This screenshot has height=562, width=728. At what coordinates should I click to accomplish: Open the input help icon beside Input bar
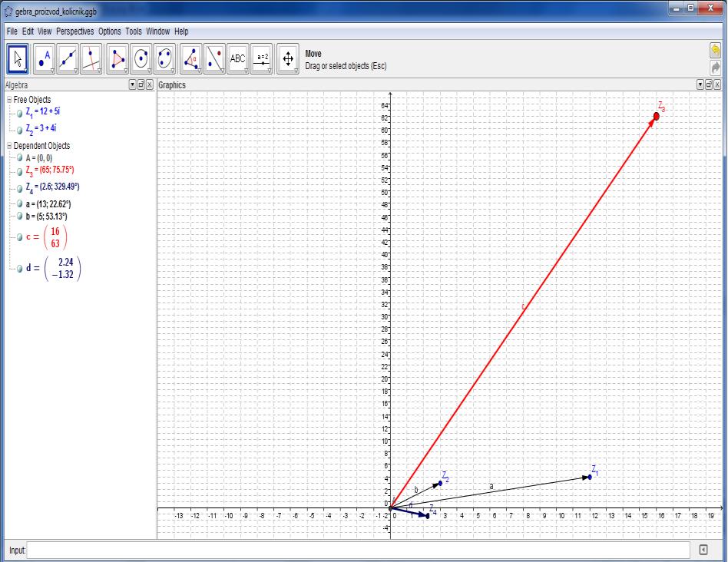pos(703,550)
